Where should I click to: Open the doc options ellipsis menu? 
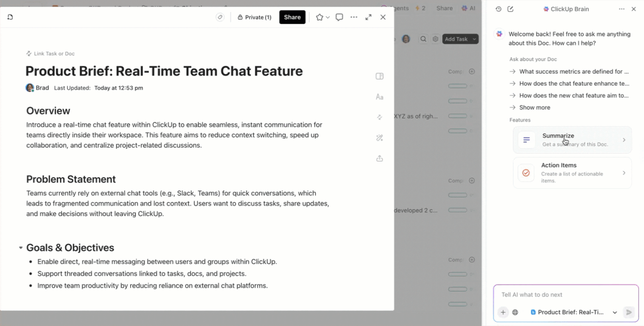pyautogui.click(x=353, y=17)
